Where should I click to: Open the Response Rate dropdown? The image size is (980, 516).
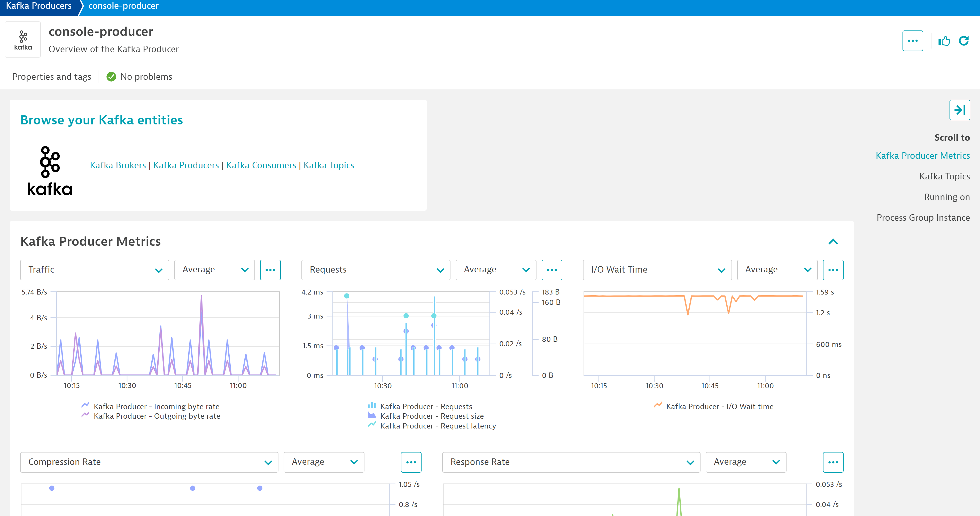(x=571, y=462)
